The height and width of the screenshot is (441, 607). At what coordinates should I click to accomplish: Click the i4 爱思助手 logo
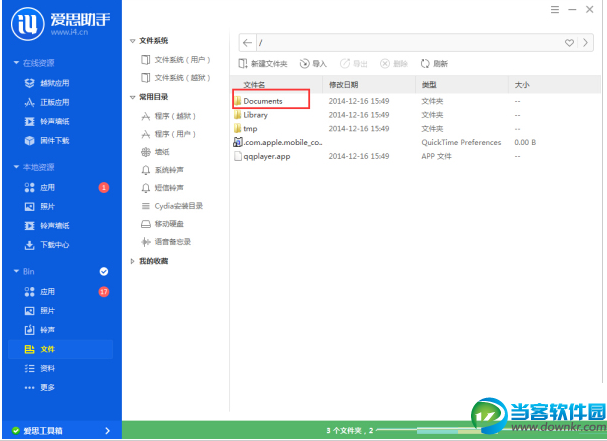60,24
